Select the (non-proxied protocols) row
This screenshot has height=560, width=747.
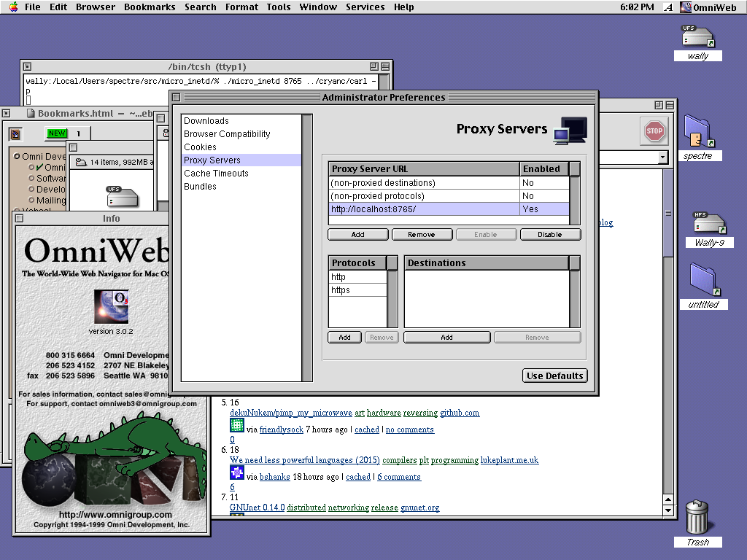[x=449, y=195]
